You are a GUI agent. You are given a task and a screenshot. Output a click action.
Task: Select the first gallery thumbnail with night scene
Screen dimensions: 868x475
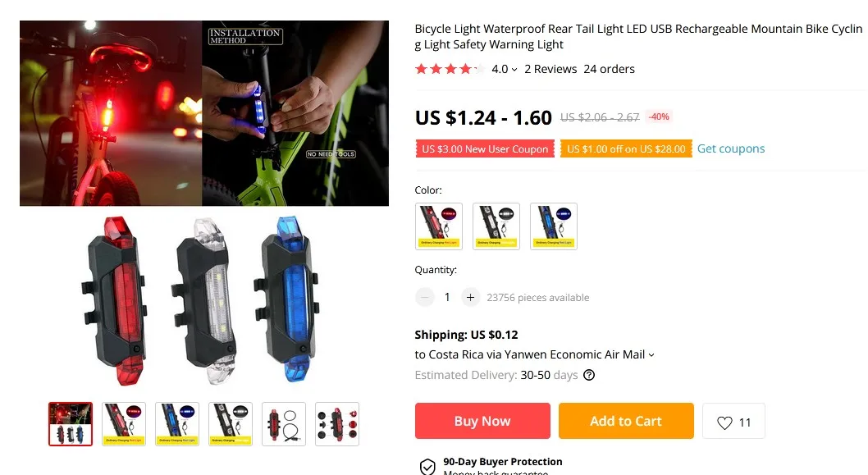71,424
